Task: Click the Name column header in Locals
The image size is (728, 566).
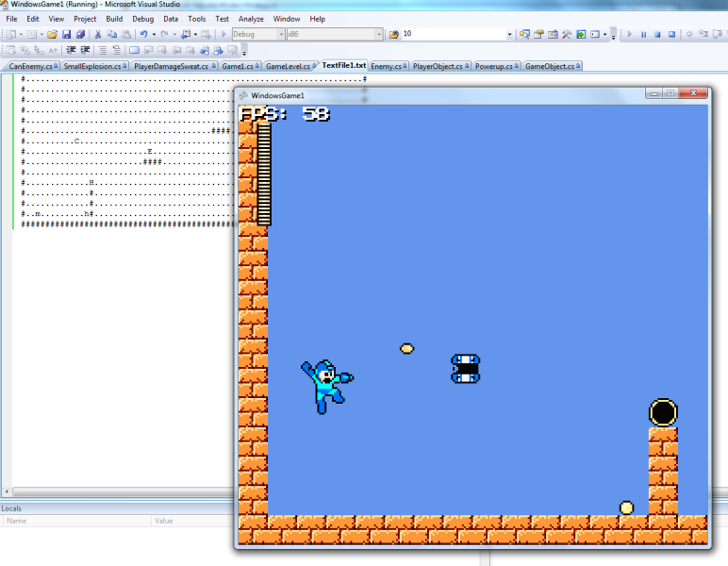Action: (x=76, y=521)
